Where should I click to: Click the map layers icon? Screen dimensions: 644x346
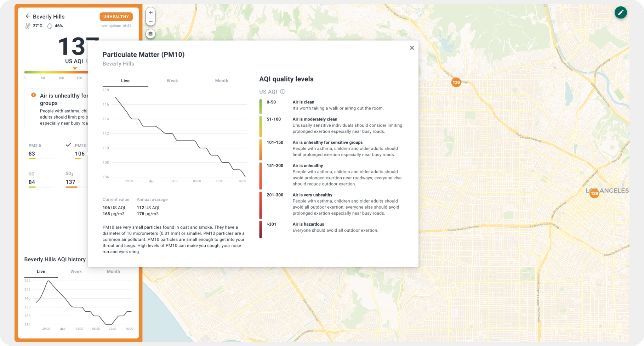point(150,34)
